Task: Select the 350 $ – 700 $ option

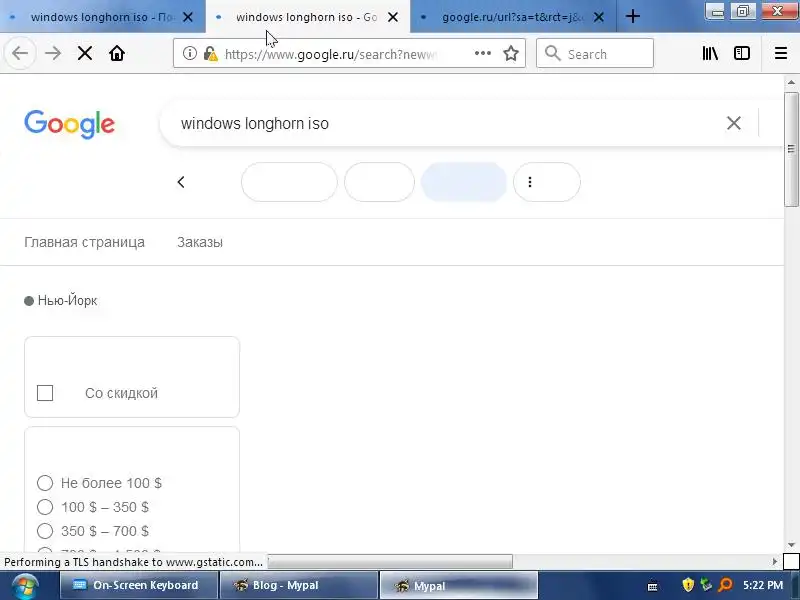Action: [x=45, y=531]
